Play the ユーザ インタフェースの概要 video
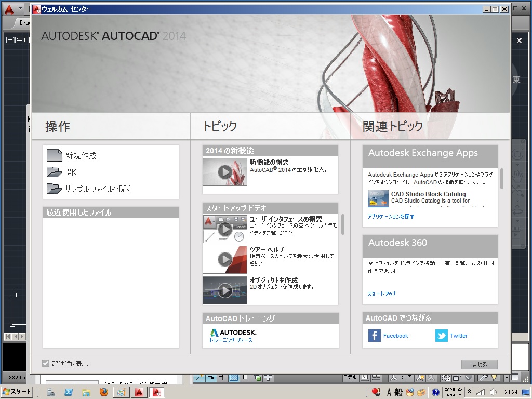The height and width of the screenshot is (399, 532). (225, 229)
